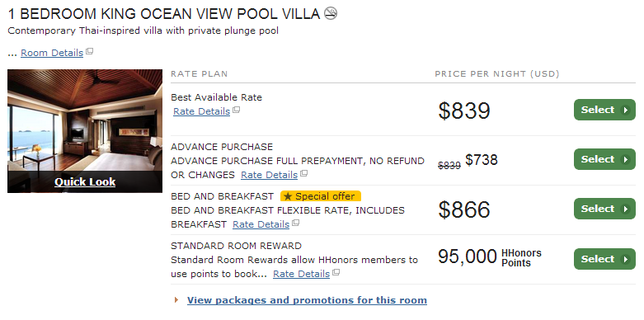The width and height of the screenshot is (644, 320).
Task: Open Rate Details for Standard Room Reward
Action: [302, 274]
